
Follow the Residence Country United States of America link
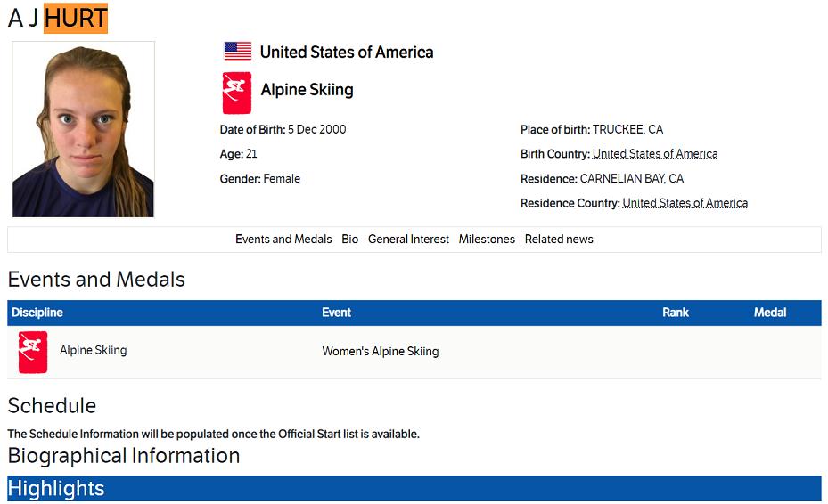pyautogui.click(x=685, y=203)
